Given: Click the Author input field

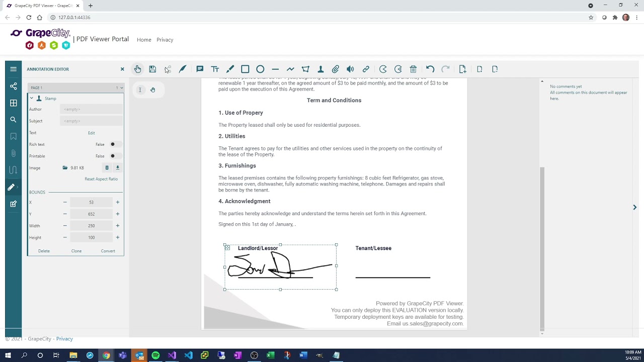Looking at the screenshot, I should coord(91,109).
